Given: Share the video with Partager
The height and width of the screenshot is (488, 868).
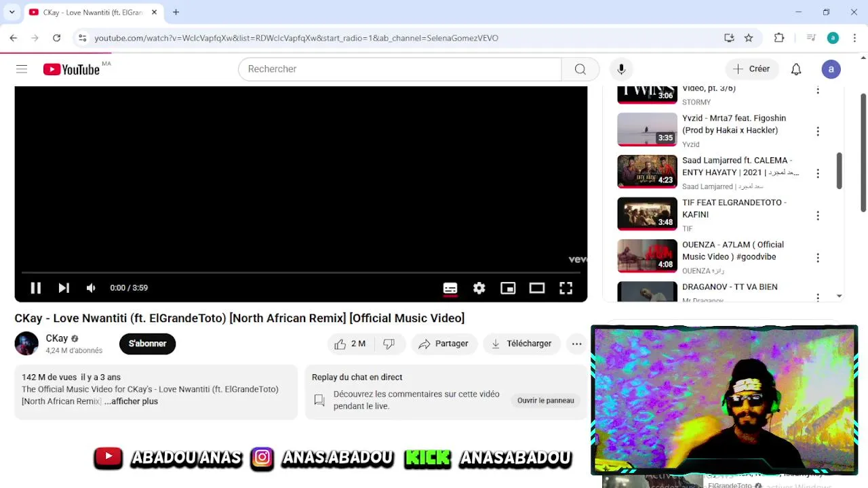Looking at the screenshot, I should pos(443,344).
